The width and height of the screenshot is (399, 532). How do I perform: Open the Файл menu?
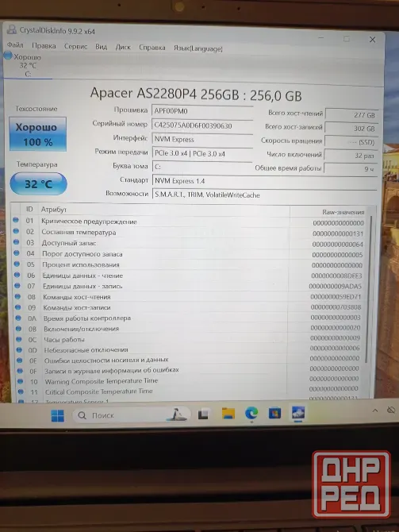tap(15, 44)
